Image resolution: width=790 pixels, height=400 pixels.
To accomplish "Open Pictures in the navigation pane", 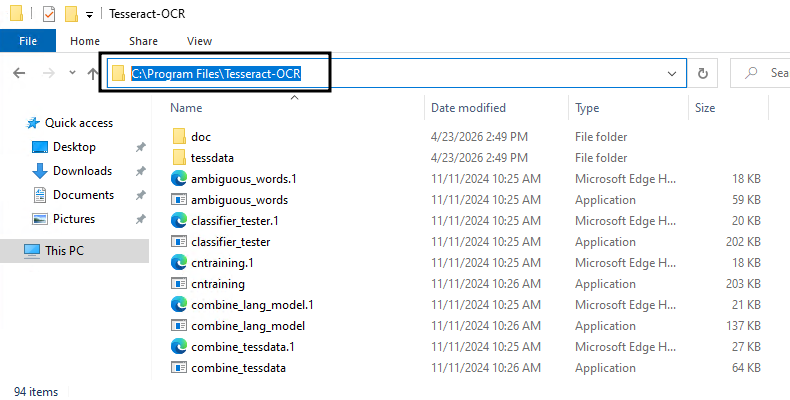I will (x=74, y=219).
